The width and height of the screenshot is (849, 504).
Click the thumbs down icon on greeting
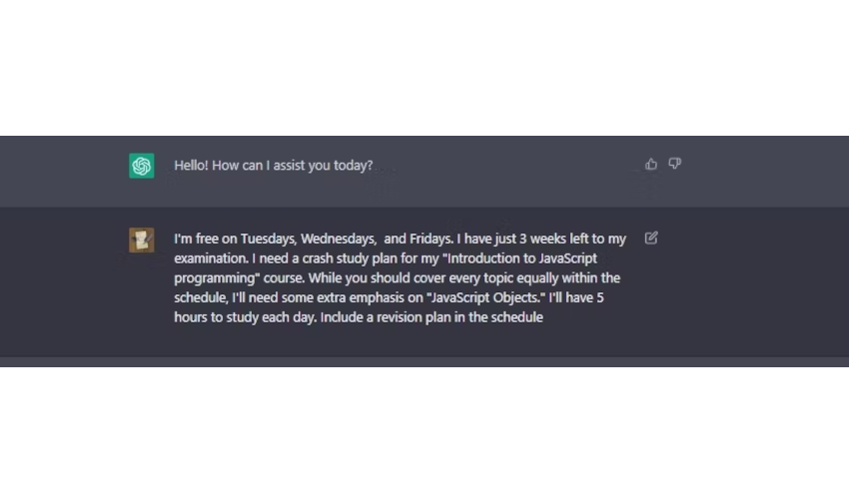[675, 164]
